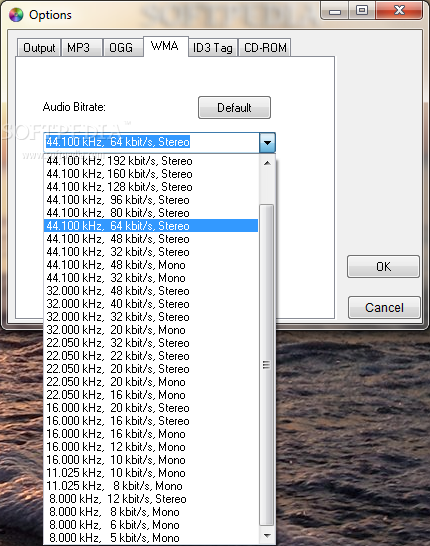The width and height of the screenshot is (430, 546).
Task: Click the selected bitrate field in combo box
Action: click(x=152, y=142)
